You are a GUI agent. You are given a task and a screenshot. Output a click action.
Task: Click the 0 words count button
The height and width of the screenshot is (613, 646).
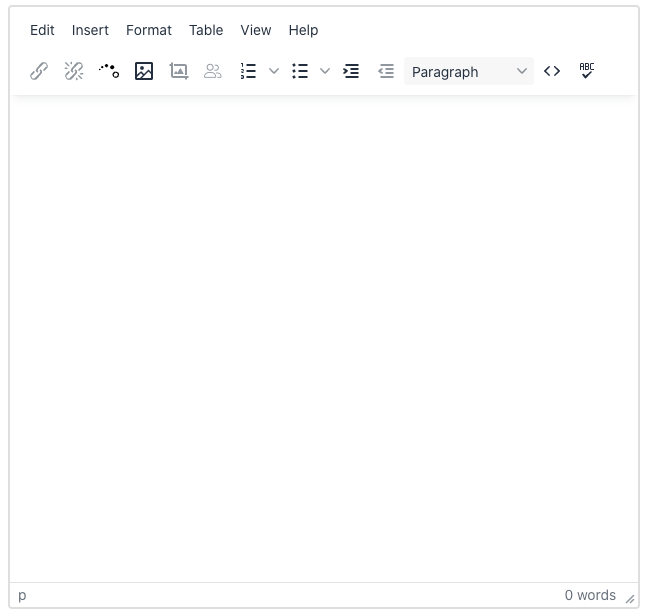coord(590,595)
